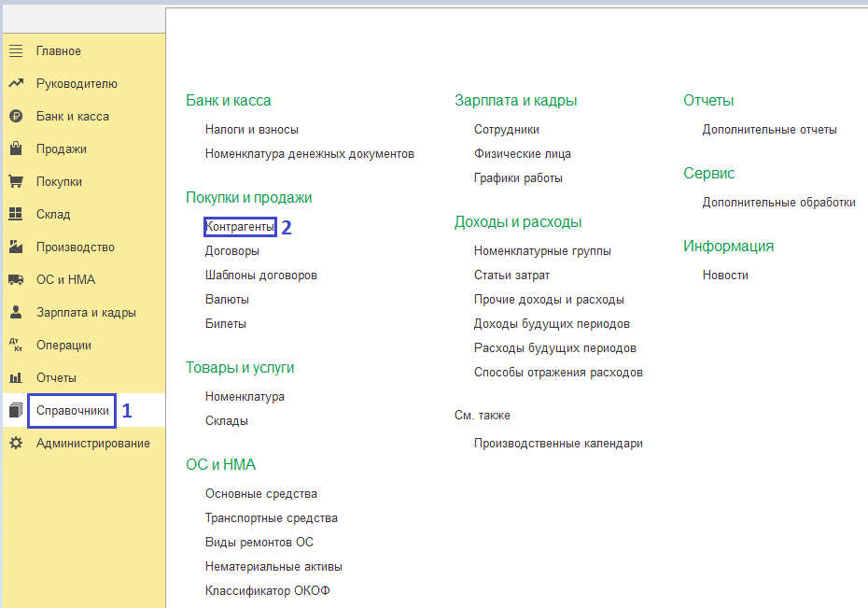This screenshot has width=868, height=608.
Task: Click the warehouse grid icon for Склад
Action: click(16, 215)
